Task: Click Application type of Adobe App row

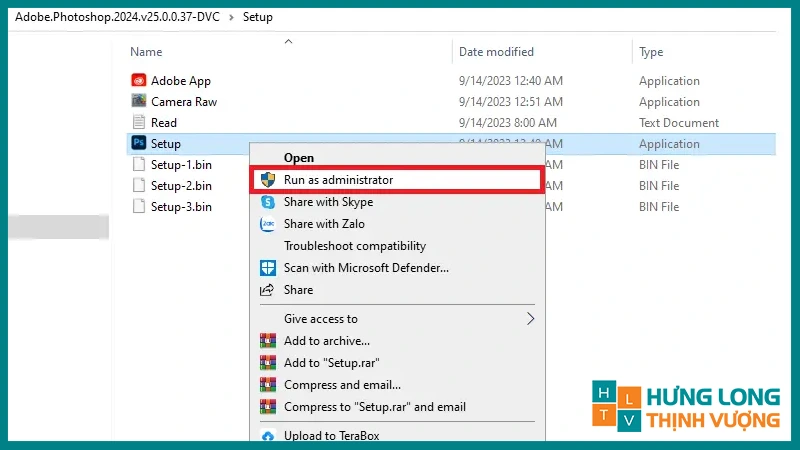Action: tap(669, 81)
